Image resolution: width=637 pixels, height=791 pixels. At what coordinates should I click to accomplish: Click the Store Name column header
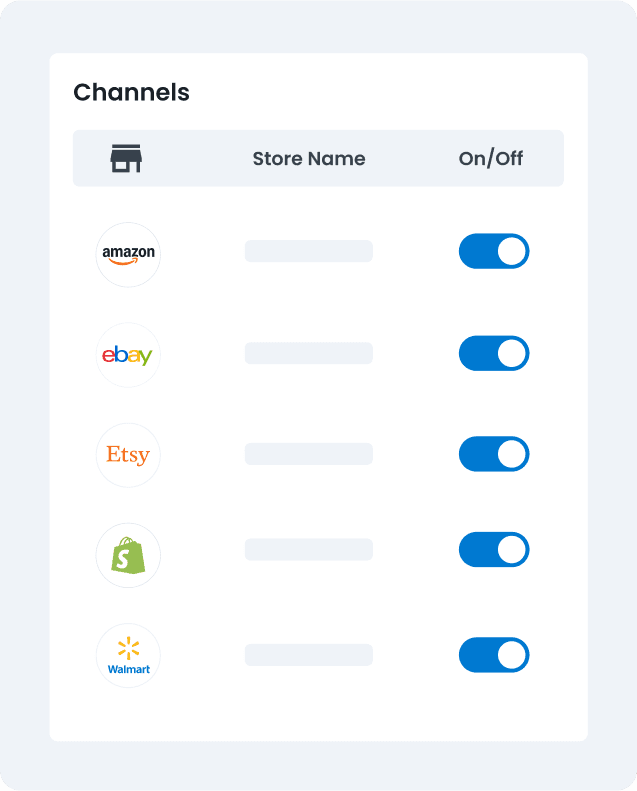(309, 158)
